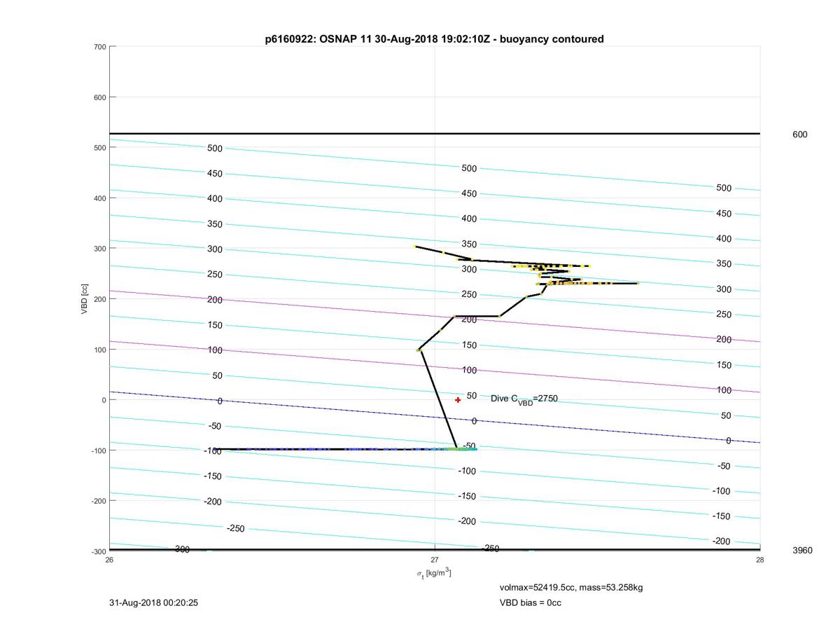The image size is (840, 620).
Task: Click the thick black horizontal line near 530 cc
Action: (x=435, y=133)
